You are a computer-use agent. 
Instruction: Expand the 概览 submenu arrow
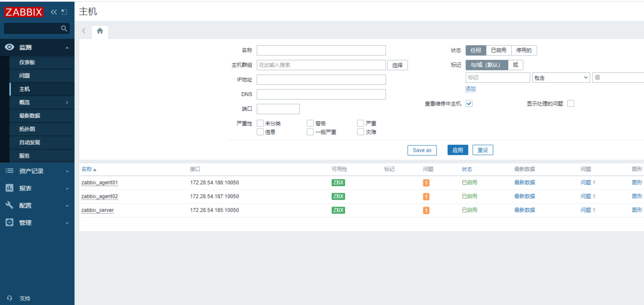click(67, 103)
